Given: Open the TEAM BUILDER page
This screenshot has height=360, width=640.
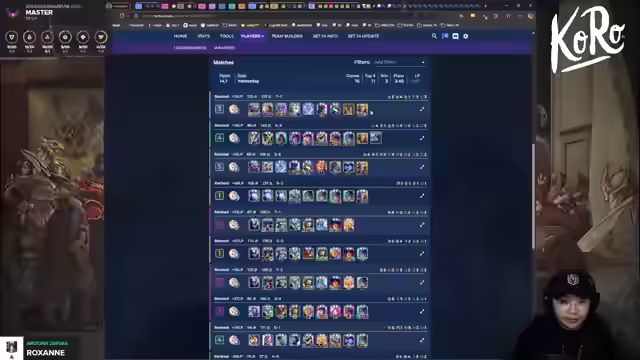Looking at the screenshot, I should [x=287, y=36].
